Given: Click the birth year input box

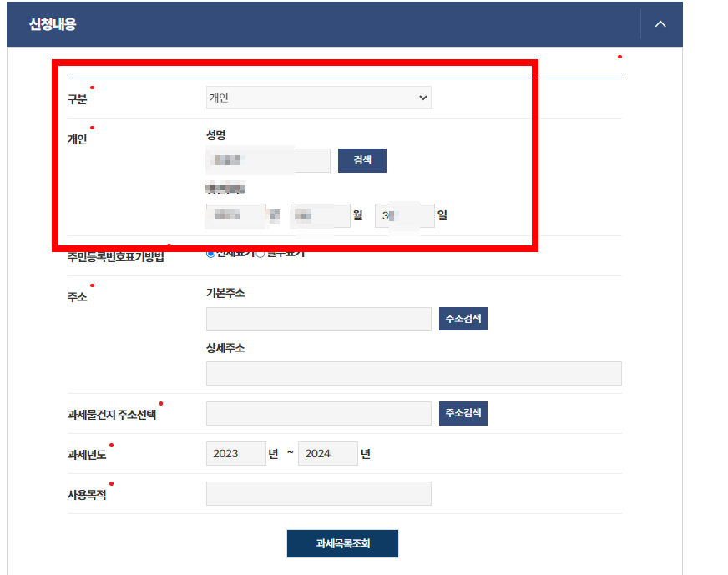Looking at the screenshot, I should point(235,215).
